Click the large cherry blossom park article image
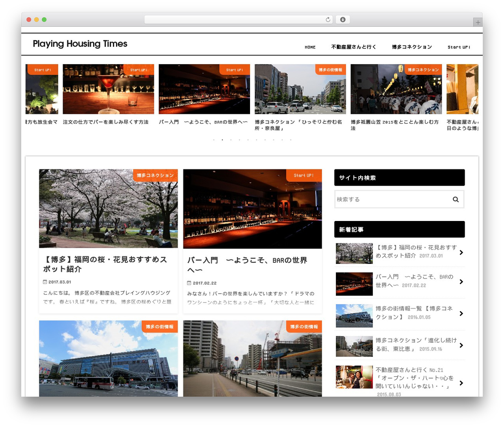This screenshot has height=427, width=504. pos(108,209)
